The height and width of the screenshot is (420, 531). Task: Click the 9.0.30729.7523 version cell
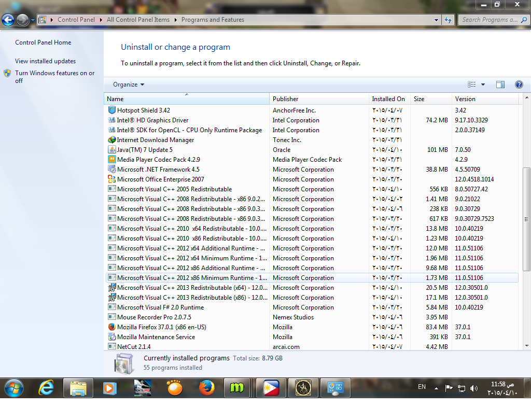click(474, 219)
